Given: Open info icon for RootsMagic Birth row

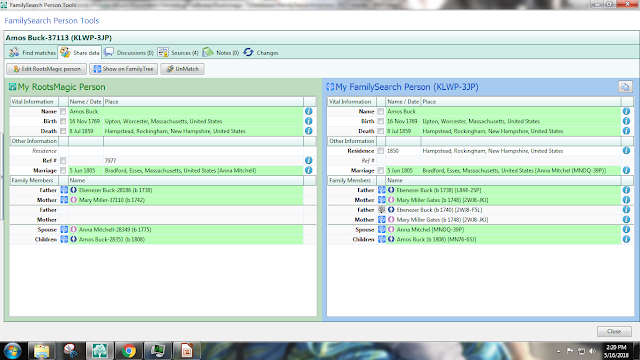Looking at the screenshot, I should [309, 121].
